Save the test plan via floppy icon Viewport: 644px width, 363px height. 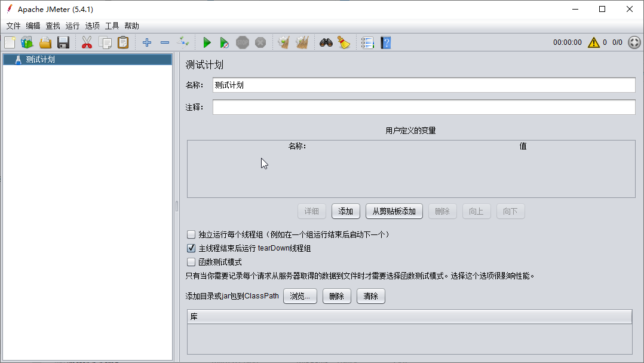click(63, 42)
